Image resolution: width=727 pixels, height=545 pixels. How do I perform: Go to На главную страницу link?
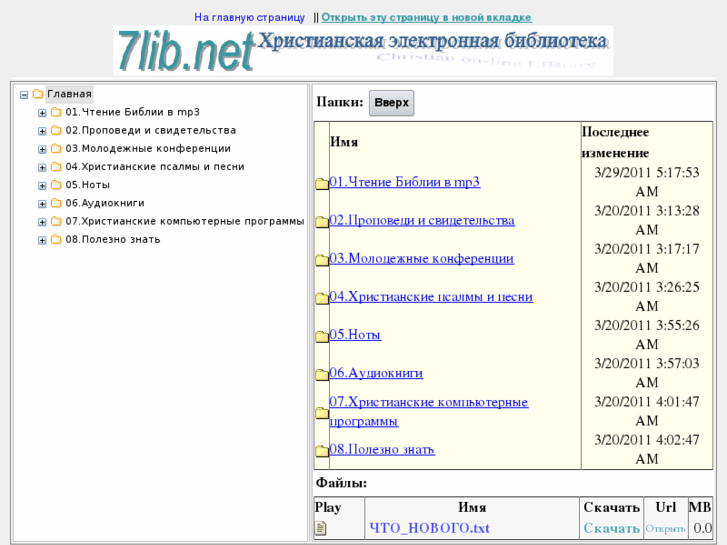click(249, 18)
